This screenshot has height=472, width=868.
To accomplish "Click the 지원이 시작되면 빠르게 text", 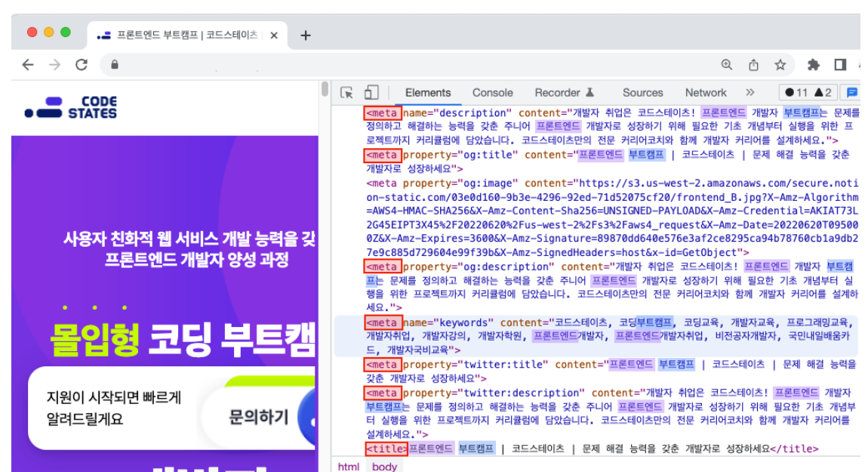I will click(x=114, y=397).
